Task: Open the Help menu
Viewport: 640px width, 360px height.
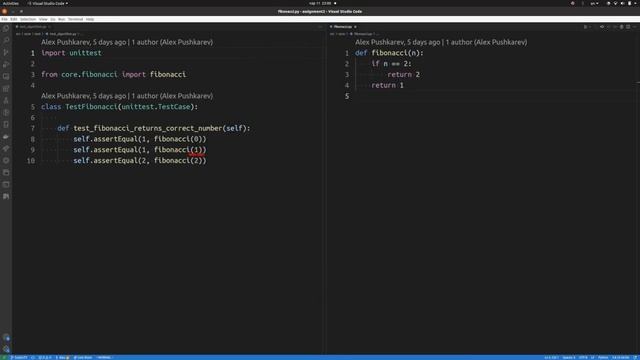Action: pos(90,19)
